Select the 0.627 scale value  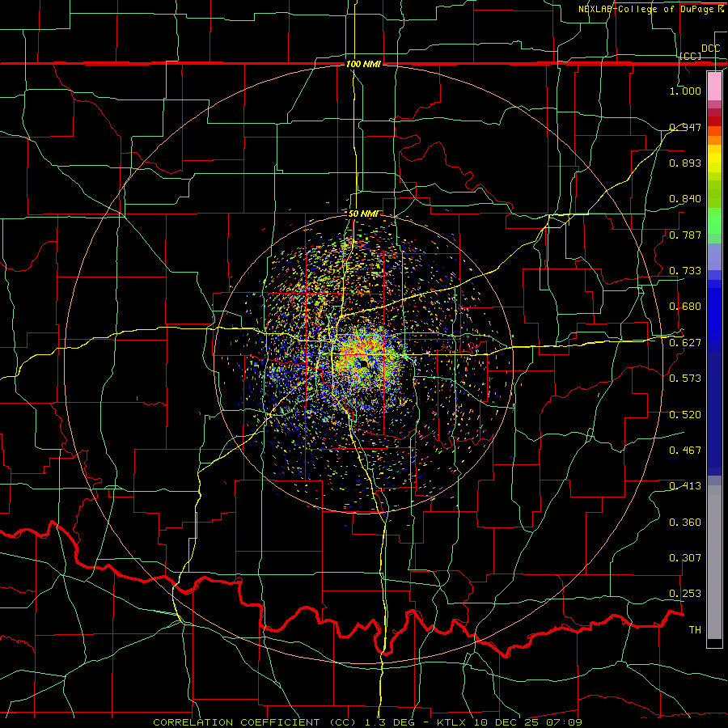tap(685, 343)
